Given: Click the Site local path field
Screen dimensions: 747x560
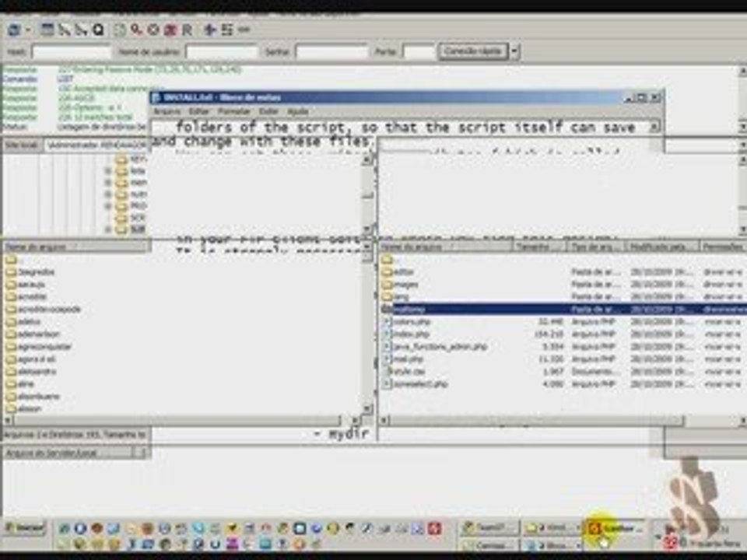Looking at the screenshot, I should point(96,145).
